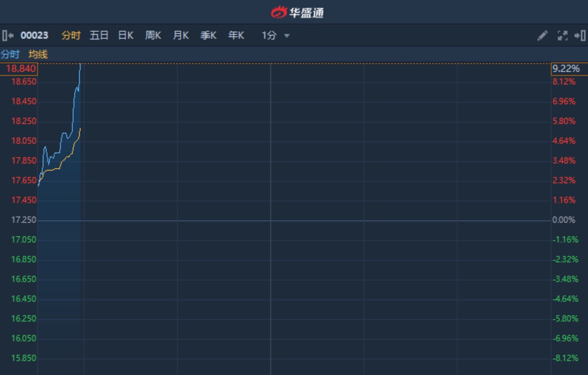Click the -4.64% axis label
Screen dimensions: 588x375
click(565, 299)
